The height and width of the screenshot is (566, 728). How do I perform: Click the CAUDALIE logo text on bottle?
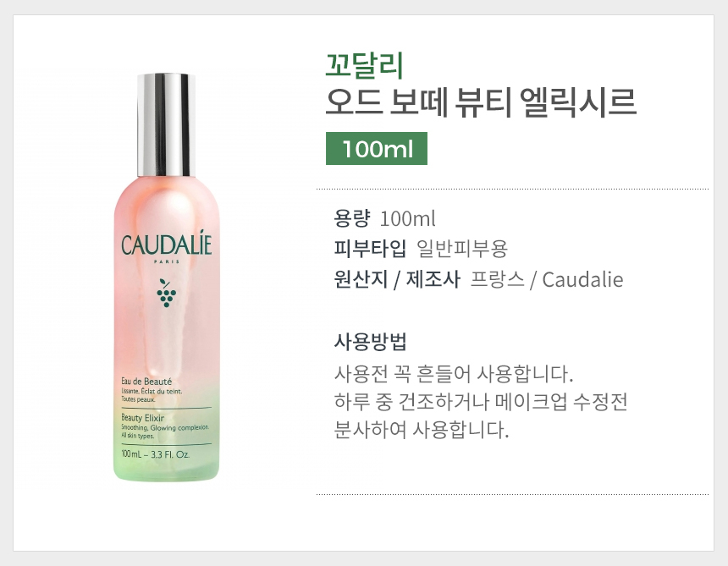click(x=166, y=244)
